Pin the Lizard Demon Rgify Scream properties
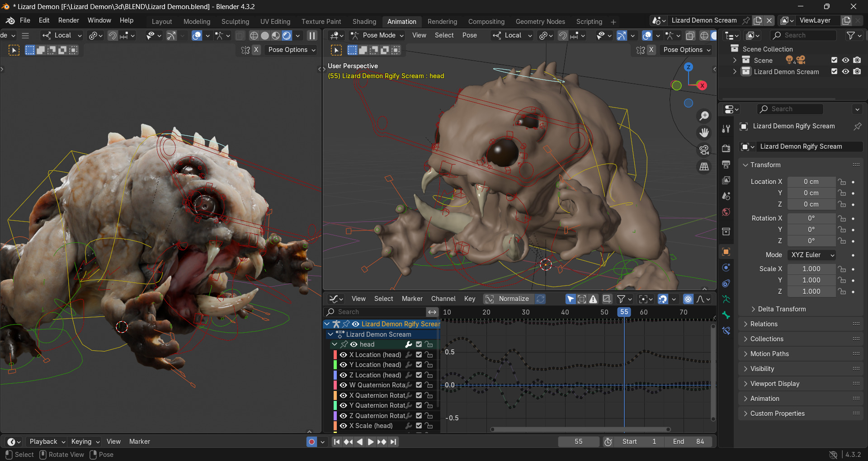 click(x=857, y=127)
